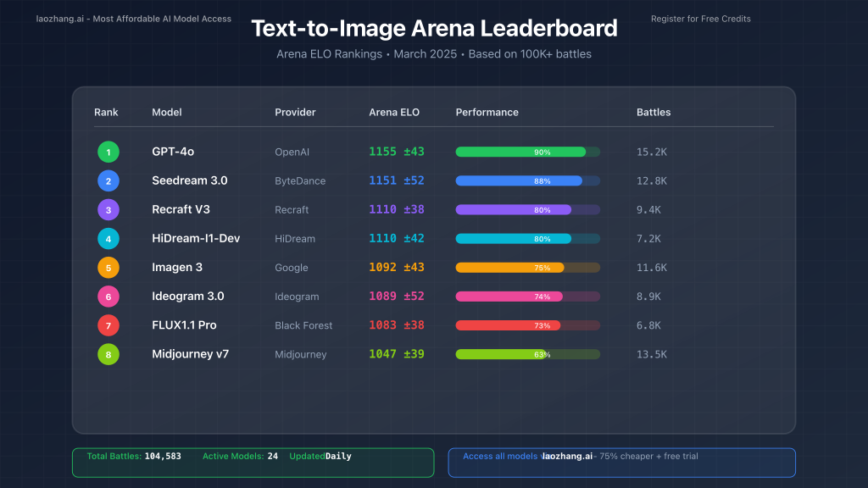Click the HiDream-I1-Dev 80% performance bar
The image size is (868, 488).
pyautogui.click(x=527, y=238)
